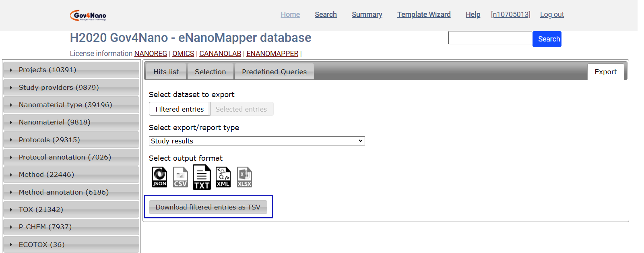Switch to the Export tab
Screen dimensions: 644x253
click(x=606, y=72)
